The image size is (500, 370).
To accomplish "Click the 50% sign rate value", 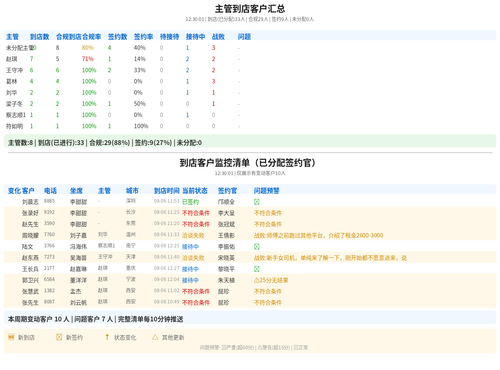I will (x=140, y=104).
